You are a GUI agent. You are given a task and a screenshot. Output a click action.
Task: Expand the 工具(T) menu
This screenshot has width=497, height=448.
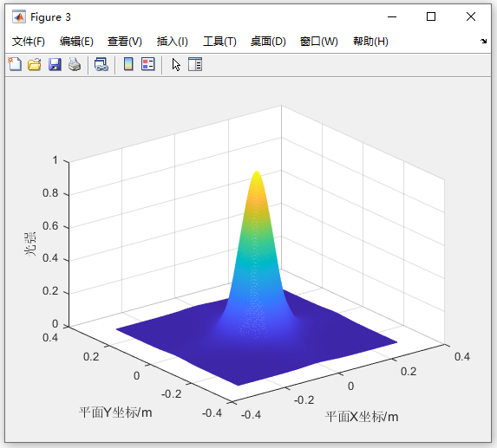219,42
